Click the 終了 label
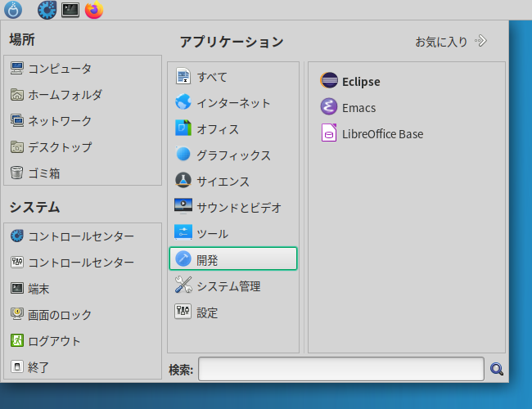532x409 pixels. coord(38,367)
